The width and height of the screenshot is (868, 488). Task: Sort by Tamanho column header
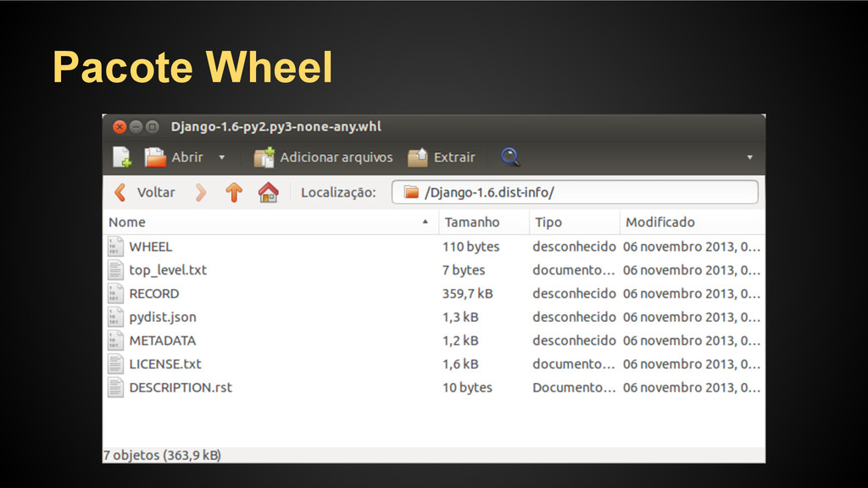click(x=484, y=222)
